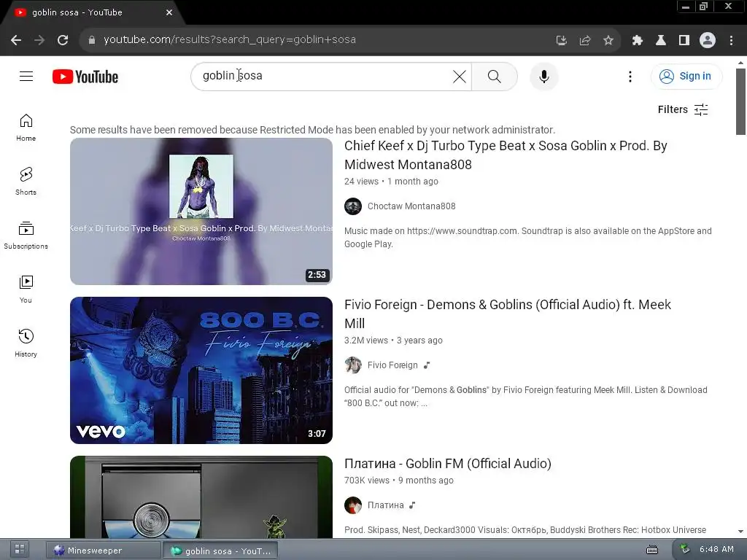Play the 800 B.C. vevo thumbnail

[201, 370]
